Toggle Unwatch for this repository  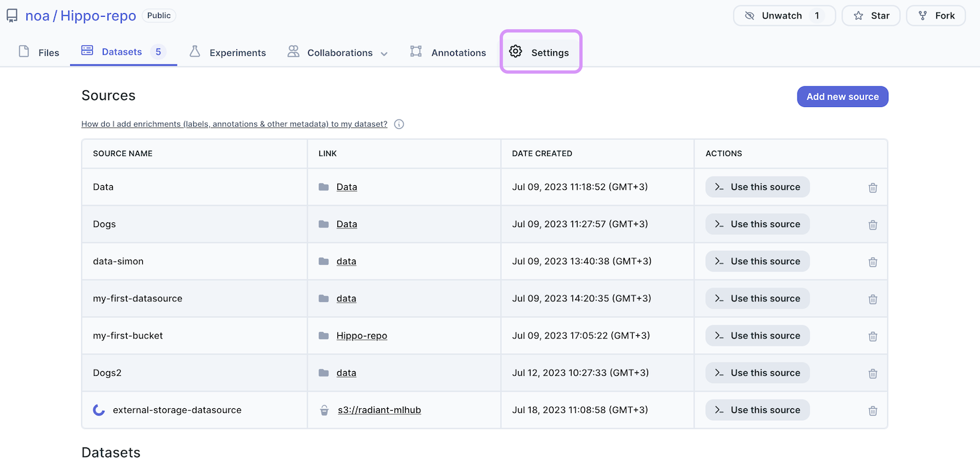pos(783,16)
